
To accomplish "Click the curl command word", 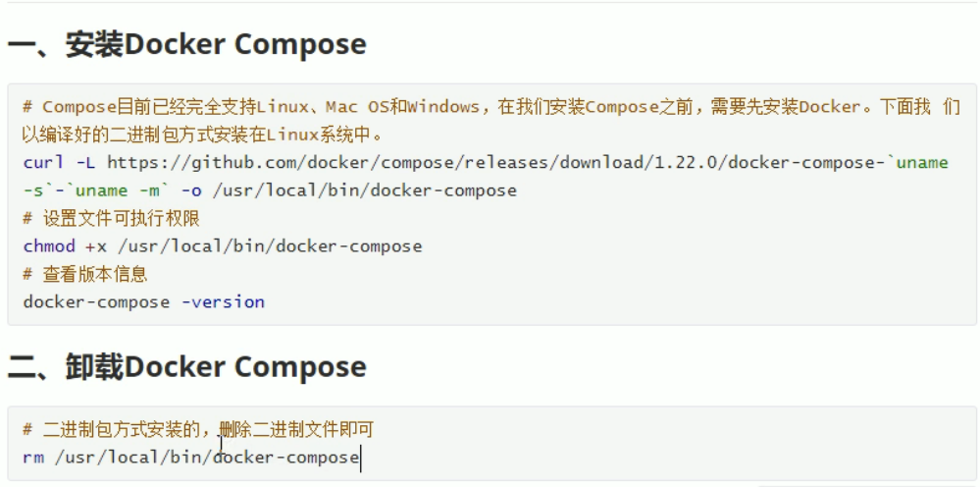I will (44, 163).
